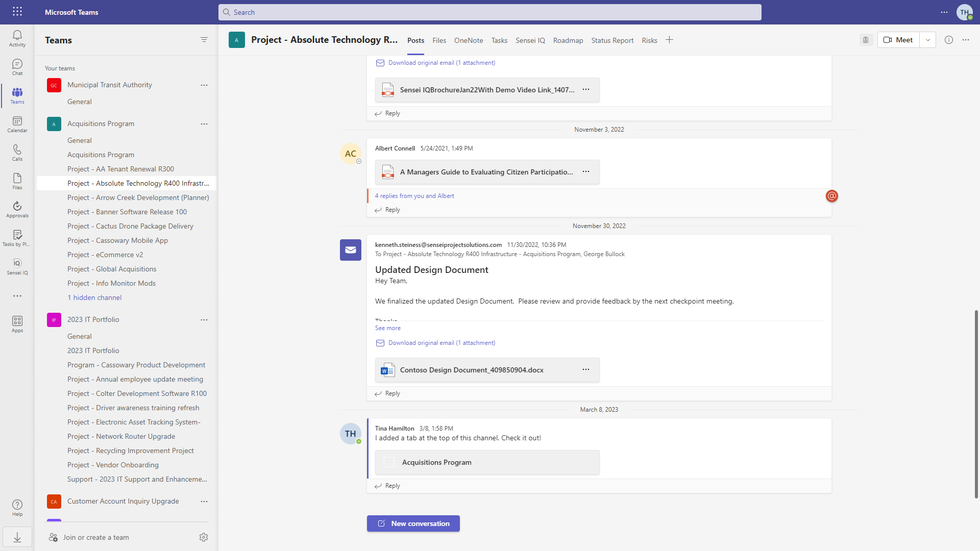Filter the teams list

pos(204,40)
